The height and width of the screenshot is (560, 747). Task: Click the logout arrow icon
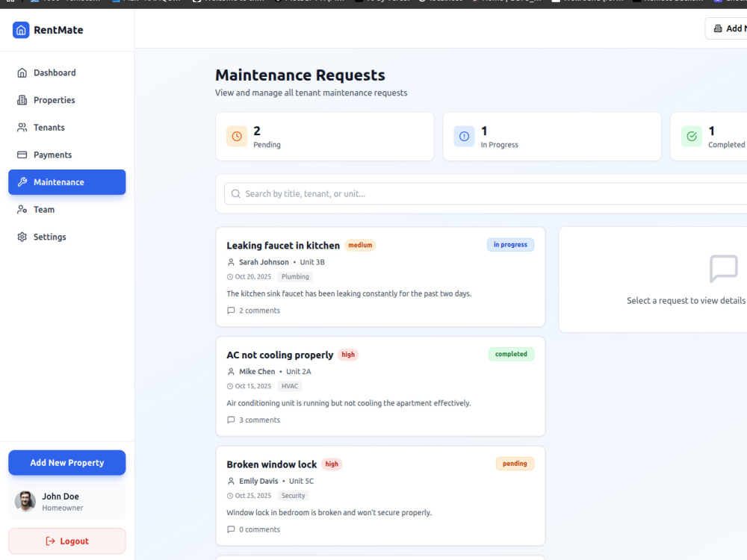click(x=50, y=541)
